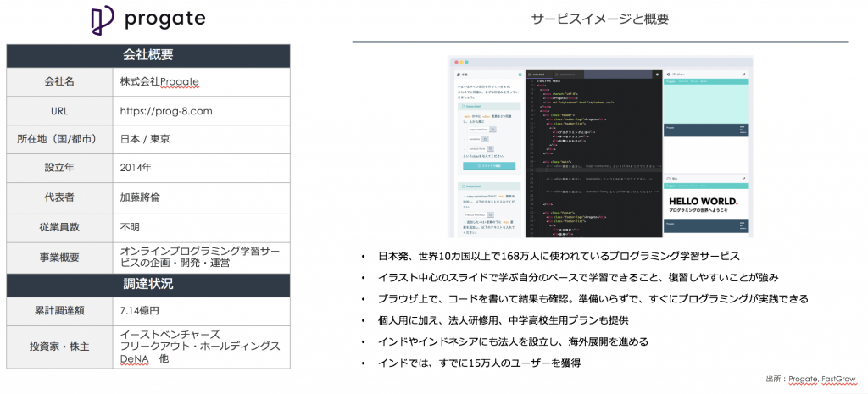Click the 設立年 label cell
The height and width of the screenshot is (394, 868).
[59, 169]
